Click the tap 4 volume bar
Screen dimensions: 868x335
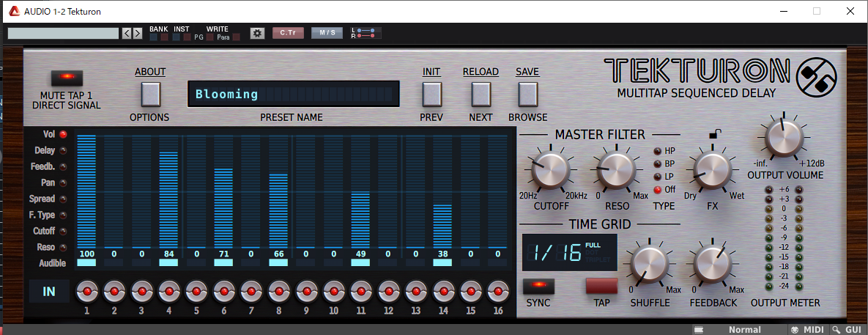click(169, 199)
